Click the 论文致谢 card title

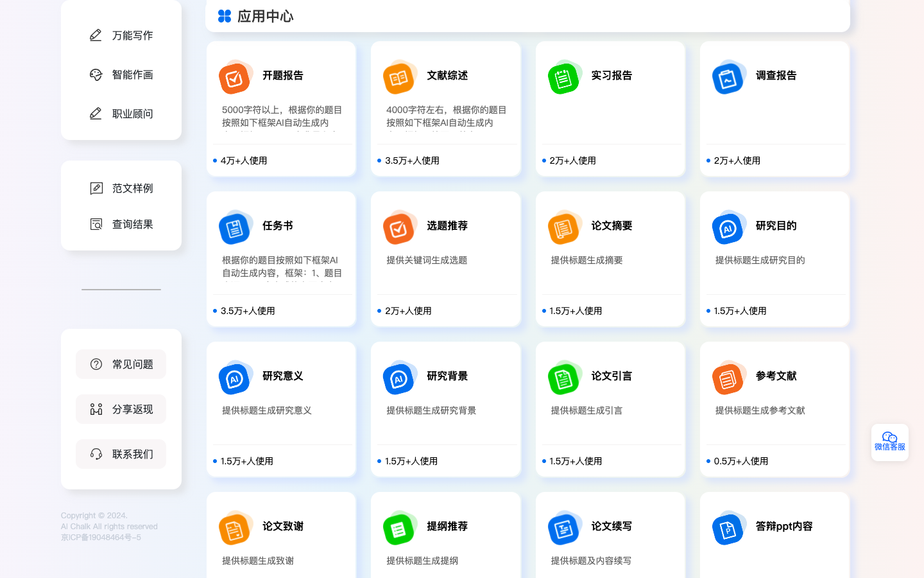pos(283,526)
